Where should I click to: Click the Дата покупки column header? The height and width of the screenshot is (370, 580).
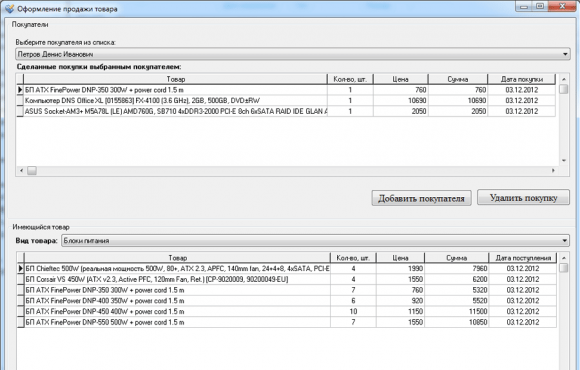tap(522, 79)
